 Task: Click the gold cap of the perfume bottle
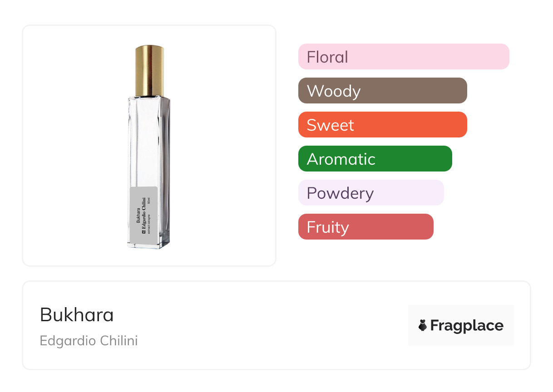(149, 70)
